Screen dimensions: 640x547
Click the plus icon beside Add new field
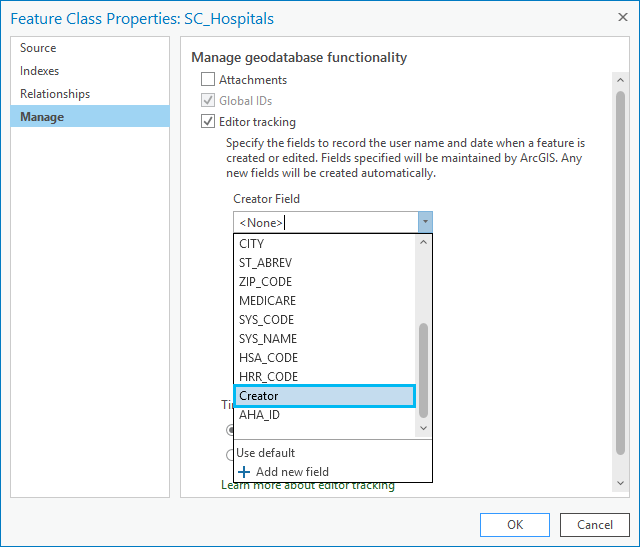click(x=245, y=472)
